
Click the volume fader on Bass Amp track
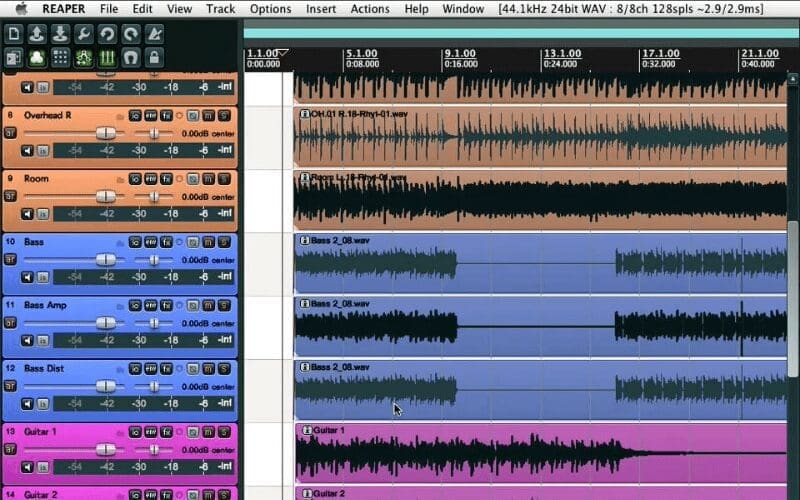tap(106, 323)
